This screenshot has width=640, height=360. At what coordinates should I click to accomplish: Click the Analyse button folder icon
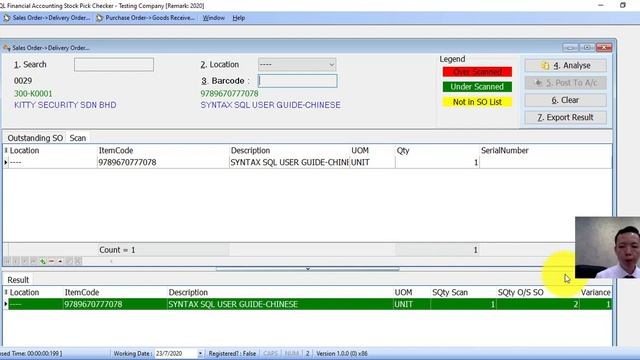click(x=545, y=65)
